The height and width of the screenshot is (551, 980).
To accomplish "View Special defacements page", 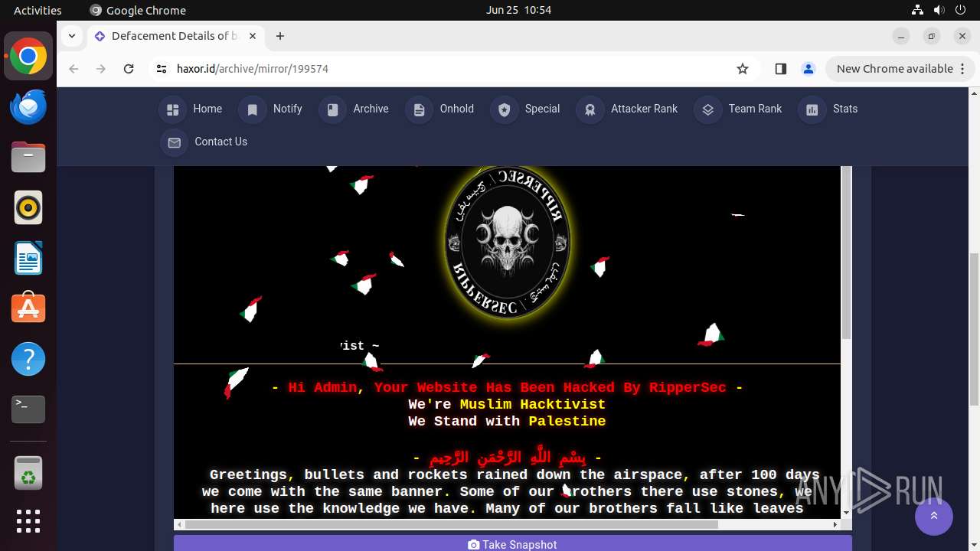I will (x=542, y=109).
